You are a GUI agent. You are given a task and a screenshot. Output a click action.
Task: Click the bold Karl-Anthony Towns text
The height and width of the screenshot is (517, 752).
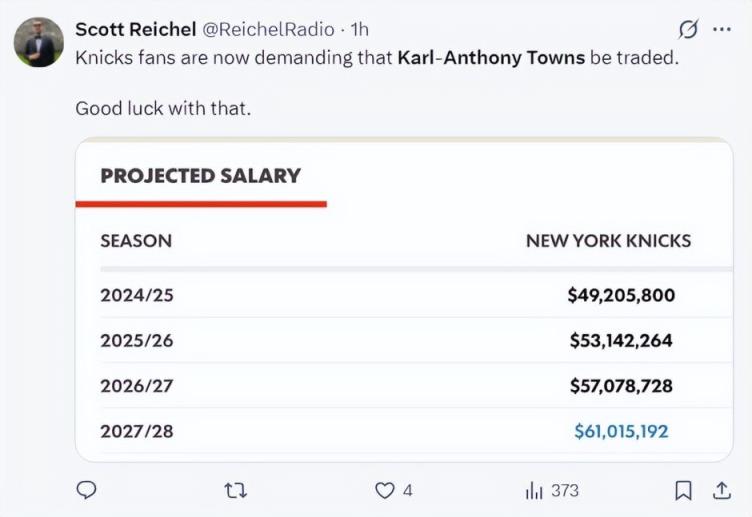490,57
